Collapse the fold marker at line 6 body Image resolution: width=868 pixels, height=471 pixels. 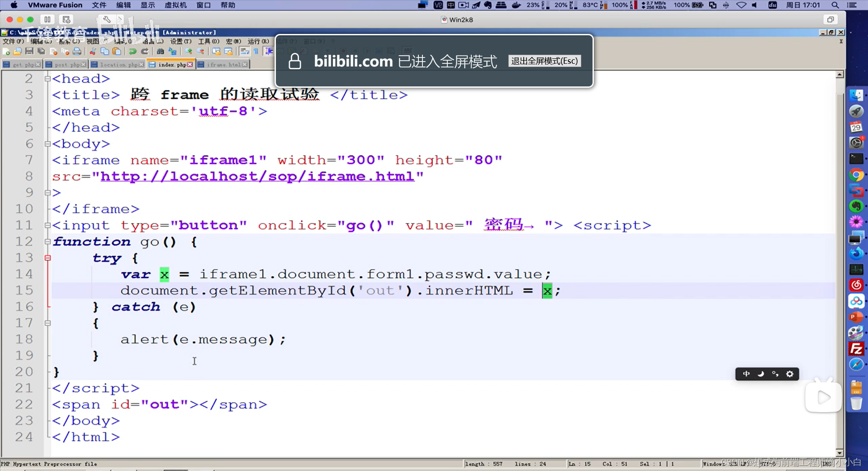[47, 144]
